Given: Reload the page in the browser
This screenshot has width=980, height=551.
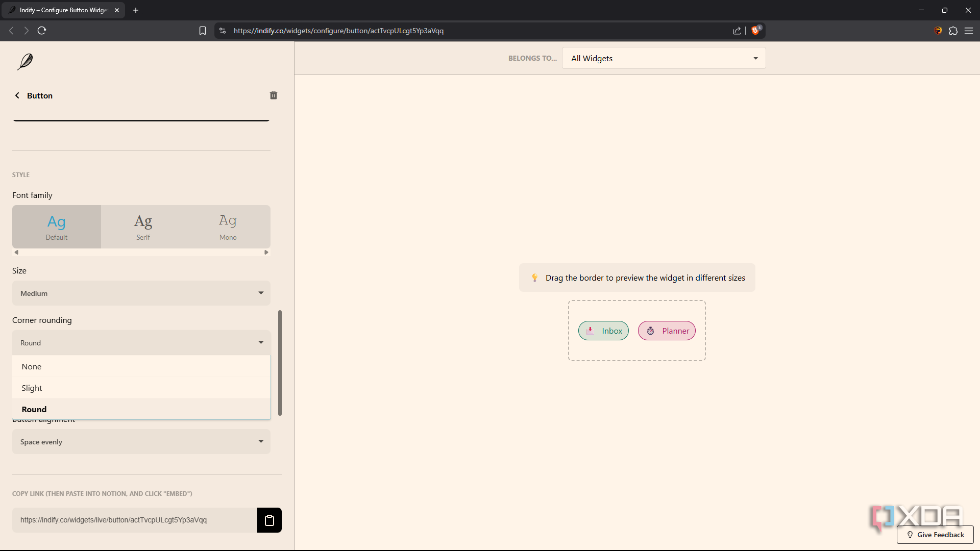Looking at the screenshot, I should (42, 31).
